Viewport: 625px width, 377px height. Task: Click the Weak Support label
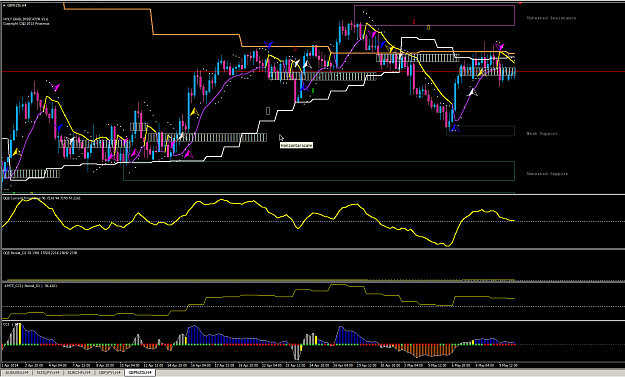[x=542, y=134]
